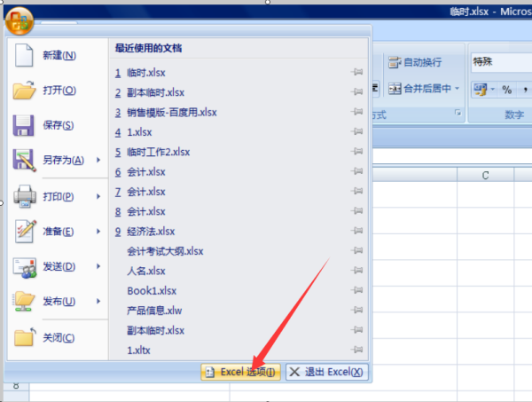Click the 准备(E) menu entry label
This screenshot has width=532, height=402.
coord(58,232)
